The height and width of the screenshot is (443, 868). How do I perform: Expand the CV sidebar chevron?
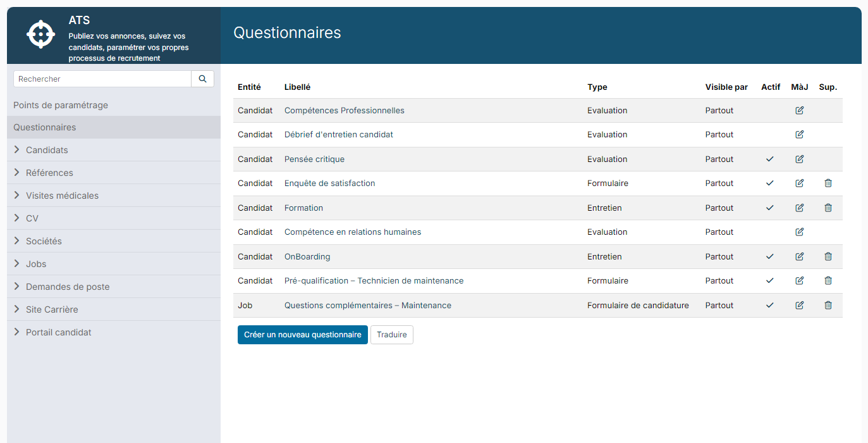pos(17,218)
